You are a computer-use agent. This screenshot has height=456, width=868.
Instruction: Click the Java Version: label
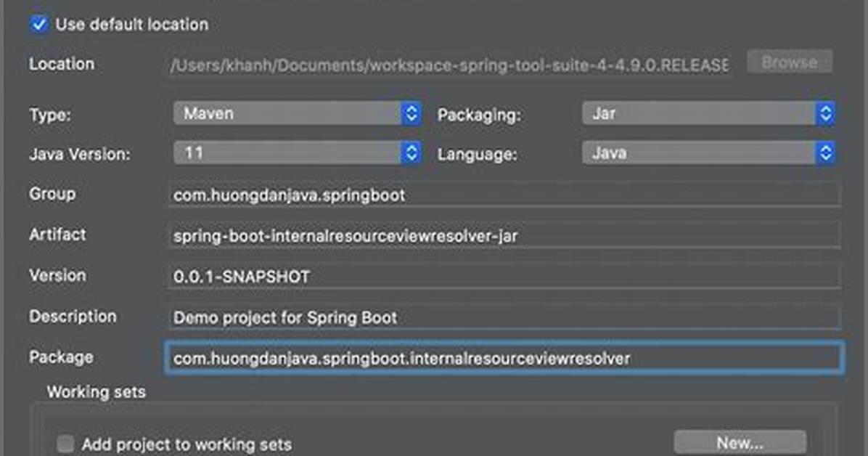point(80,154)
